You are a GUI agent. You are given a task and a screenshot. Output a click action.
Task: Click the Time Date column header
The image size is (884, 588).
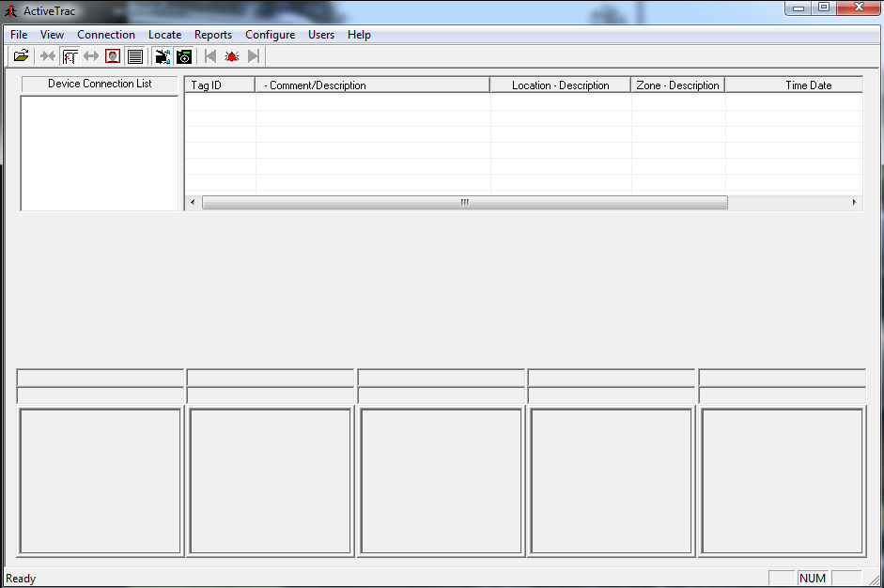794,85
